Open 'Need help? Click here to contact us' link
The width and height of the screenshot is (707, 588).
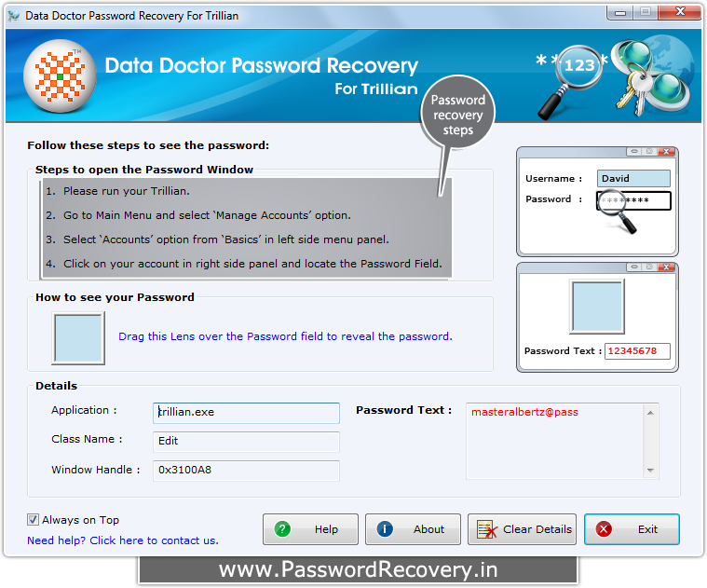[123, 540]
